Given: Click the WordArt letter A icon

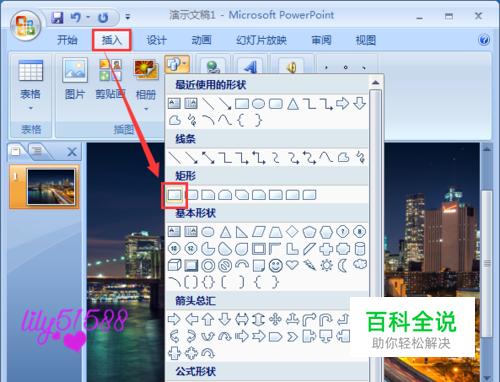Looking at the screenshot, I should tap(250, 67).
